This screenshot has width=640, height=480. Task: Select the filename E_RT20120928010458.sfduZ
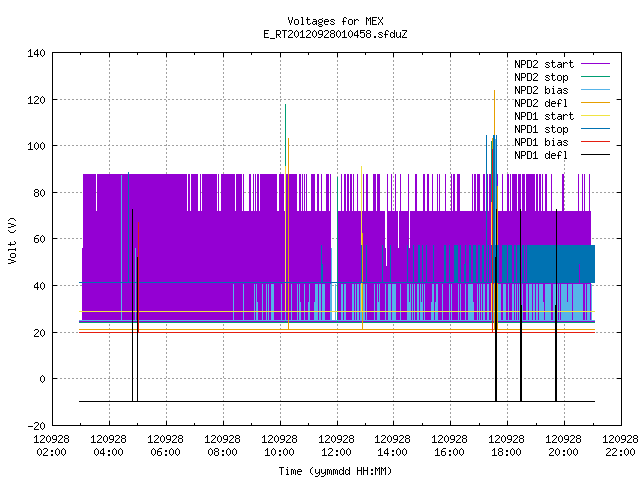pos(335,34)
